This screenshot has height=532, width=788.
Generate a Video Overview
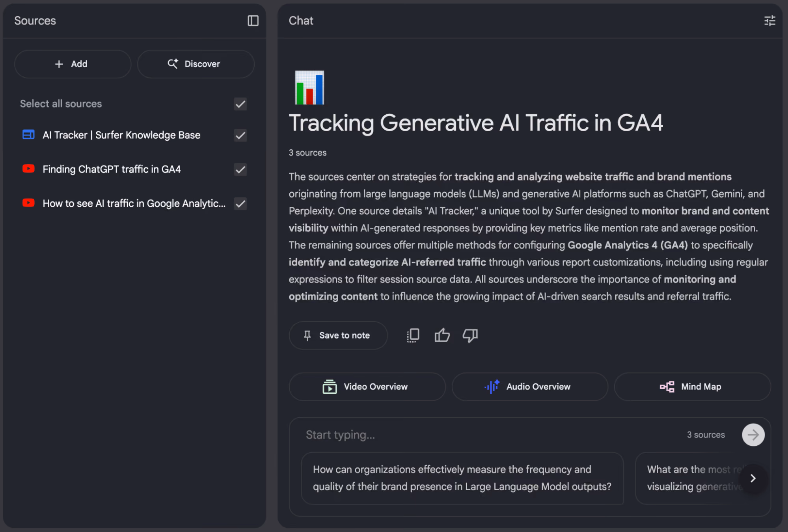coord(367,387)
